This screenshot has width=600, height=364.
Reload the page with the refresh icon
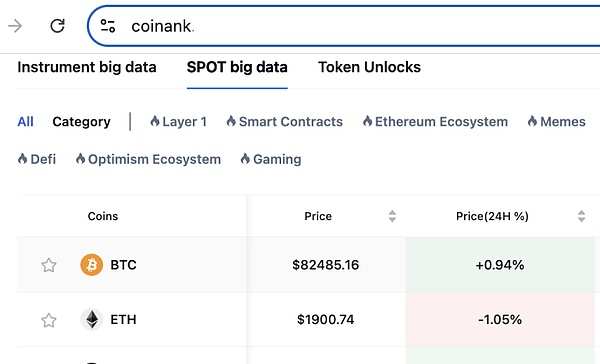(x=57, y=26)
